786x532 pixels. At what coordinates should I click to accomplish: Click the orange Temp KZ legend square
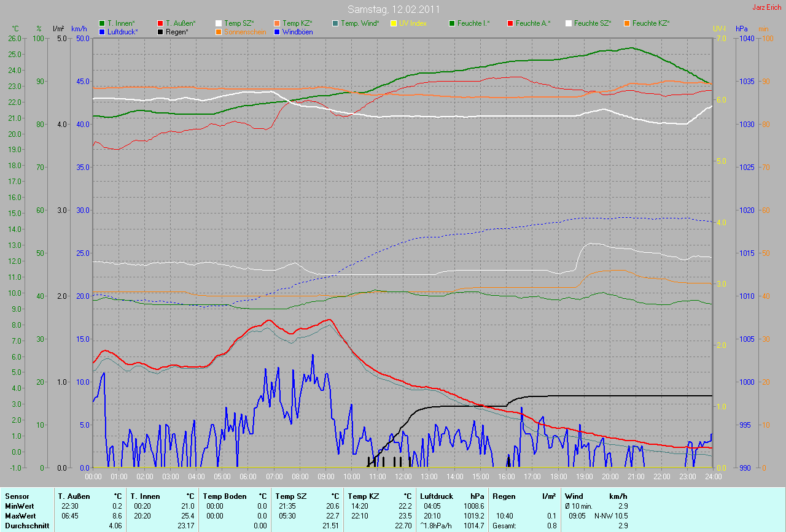pos(278,23)
